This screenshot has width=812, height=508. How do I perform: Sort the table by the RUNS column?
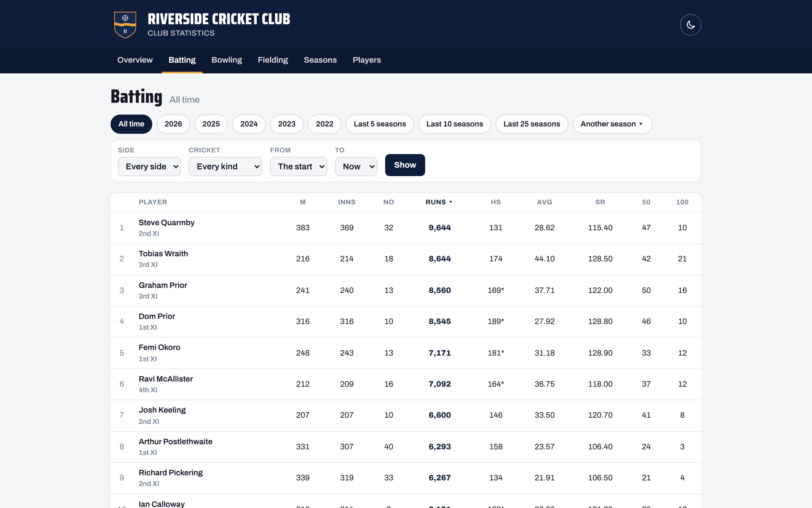point(439,202)
